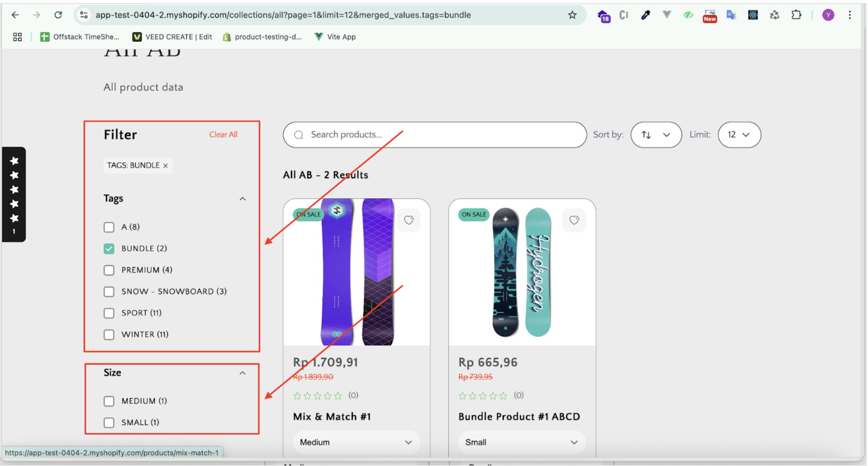Enable the MEDIUM size filter

click(x=109, y=401)
